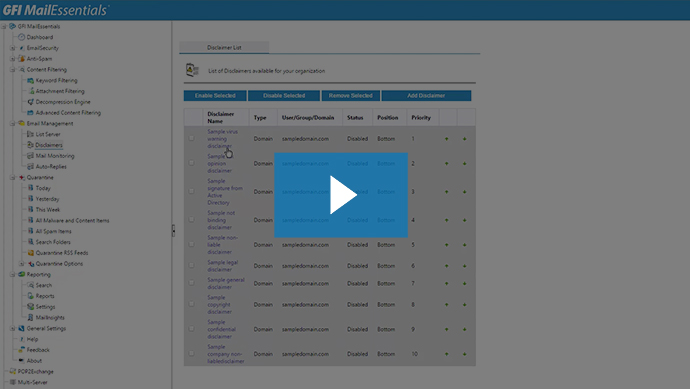The image size is (690, 389).
Task: Expand the Quarantine Options node
Action: tap(22, 264)
